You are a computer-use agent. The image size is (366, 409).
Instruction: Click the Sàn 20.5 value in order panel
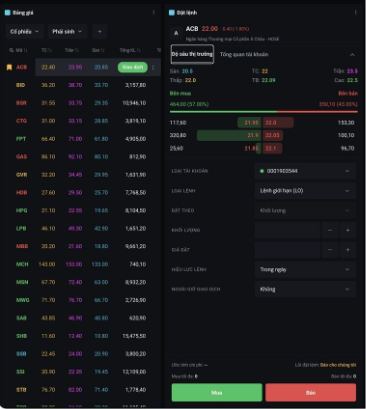tap(187, 71)
